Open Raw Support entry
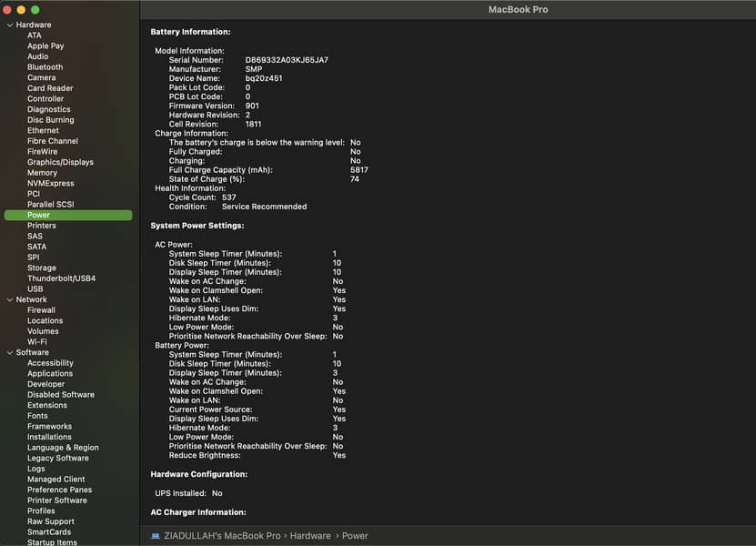 click(51, 522)
